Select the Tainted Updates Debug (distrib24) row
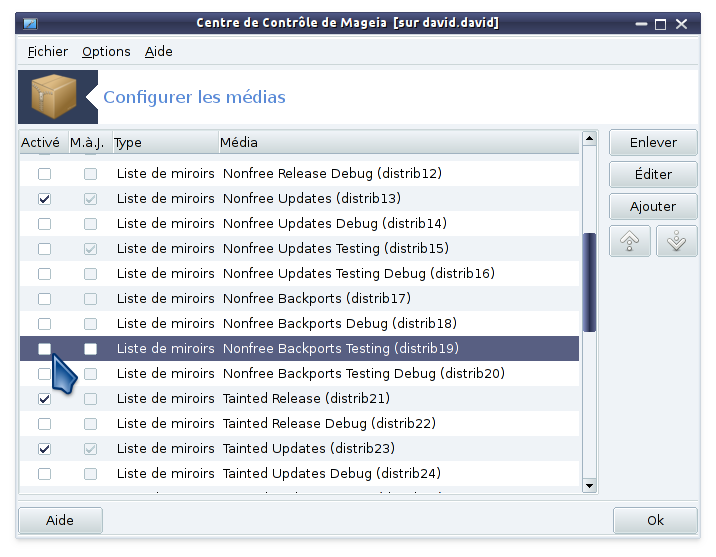This screenshot has width=716, height=557. coord(299,473)
